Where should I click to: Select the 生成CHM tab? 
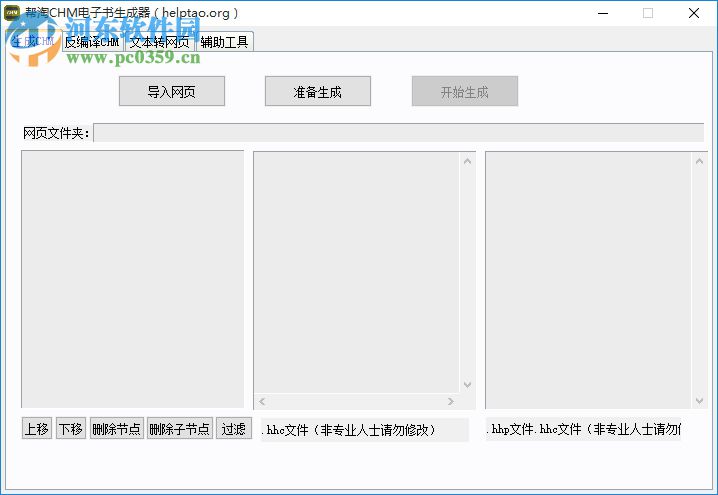(33, 41)
